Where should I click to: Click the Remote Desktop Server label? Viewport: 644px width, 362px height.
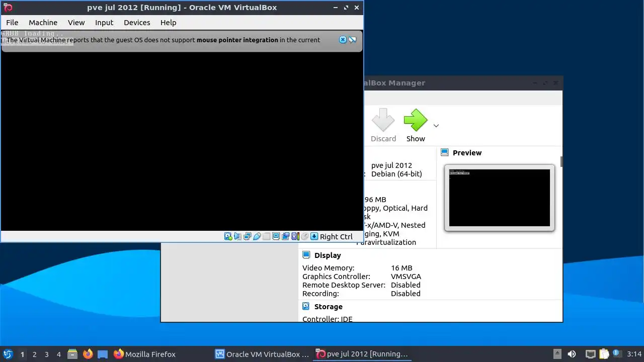[344, 285]
